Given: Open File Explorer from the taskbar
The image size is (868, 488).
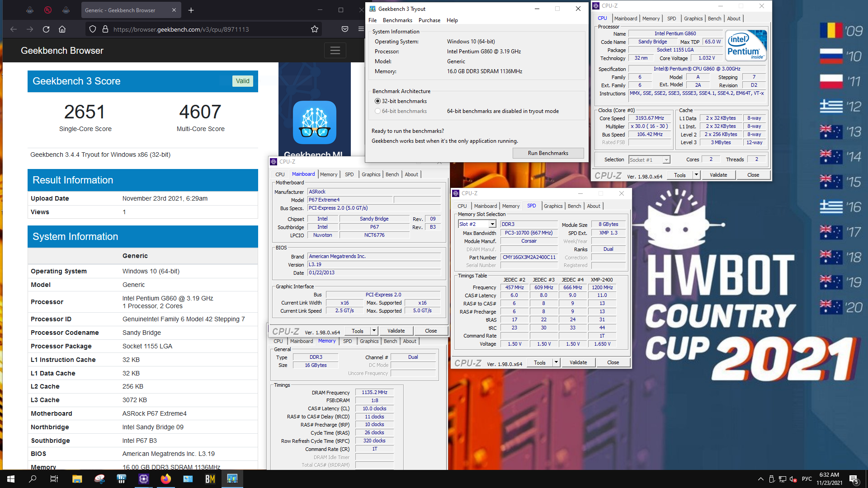Looking at the screenshot, I should coord(77,479).
